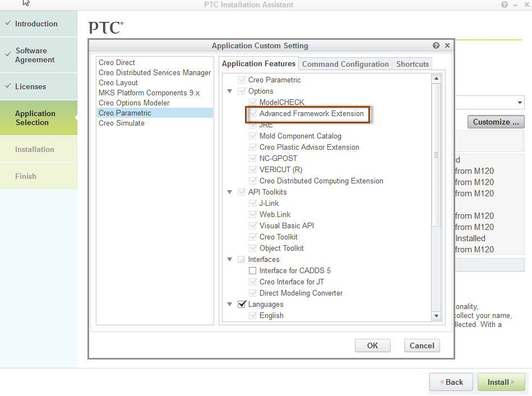This screenshot has width=532, height=396.
Task: Switch to Application Features tab
Action: pyautogui.click(x=258, y=63)
